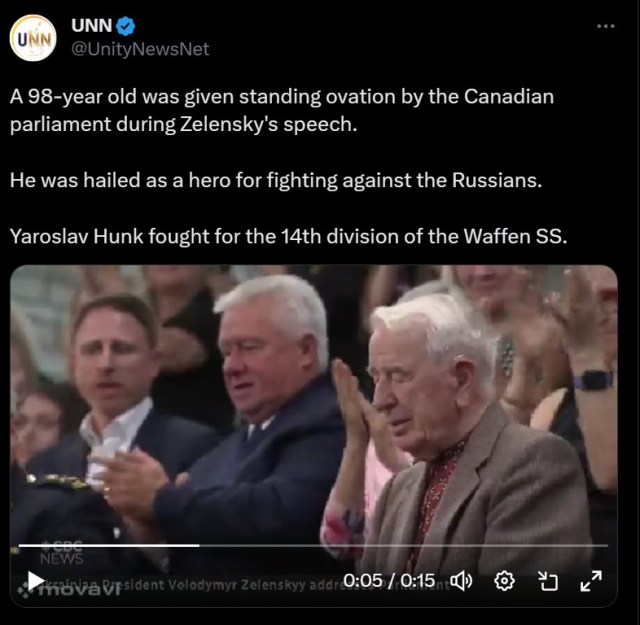Open video settings via the gear icon
Image resolution: width=640 pixels, height=625 pixels.
click(x=504, y=581)
